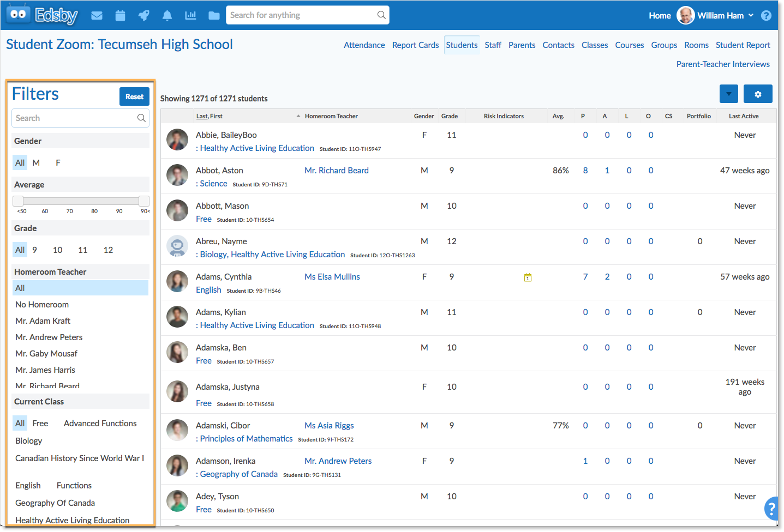Open Geography of Canada class link
Viewport: 784px width, 532px height.
point(238,474)
